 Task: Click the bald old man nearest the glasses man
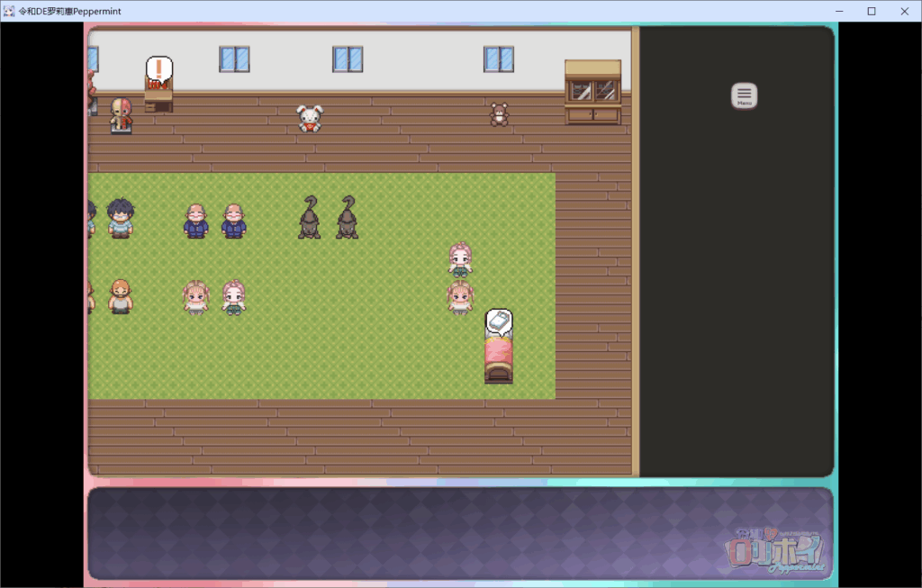coord(195,222)
